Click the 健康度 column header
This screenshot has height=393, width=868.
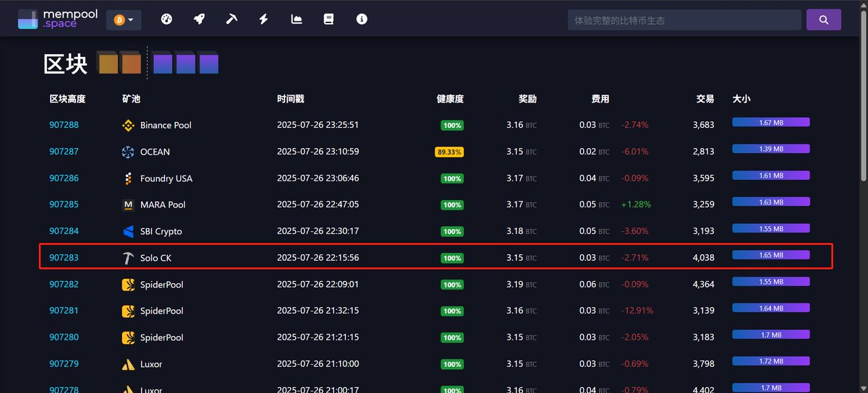[450, 99]
